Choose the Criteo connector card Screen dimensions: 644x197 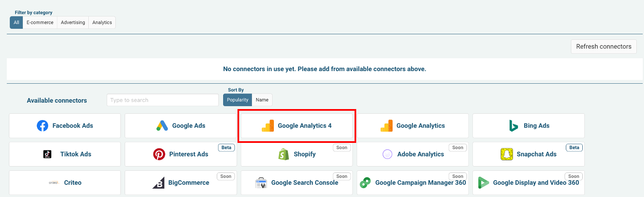click(x=65, y=183)
